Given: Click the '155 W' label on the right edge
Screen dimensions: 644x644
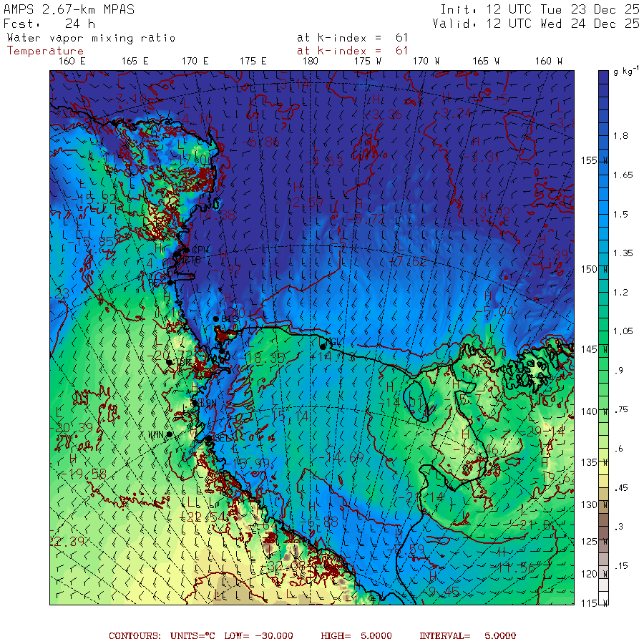Looking at the screenshot, I should pos(595,160).
